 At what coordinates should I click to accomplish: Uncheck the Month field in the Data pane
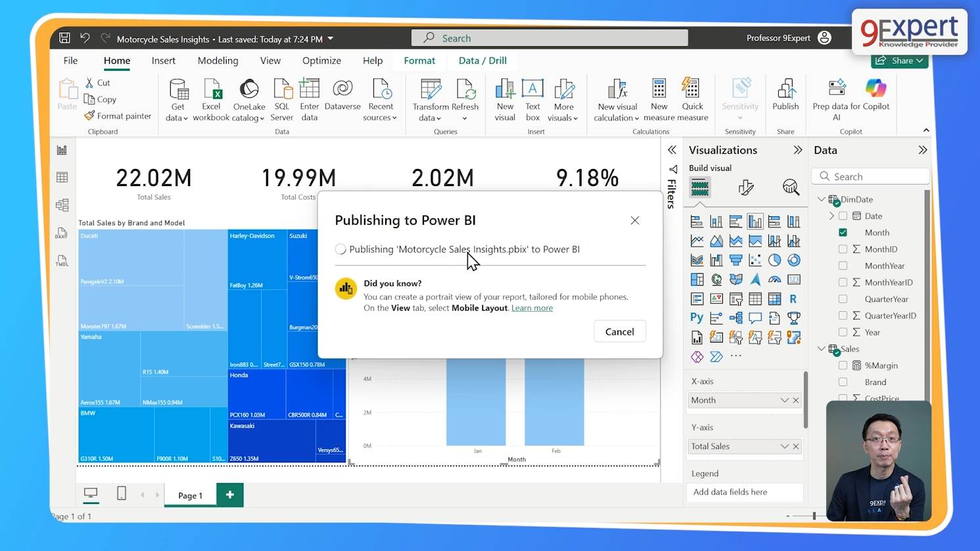pyautogui.click(x=843, y=232)
